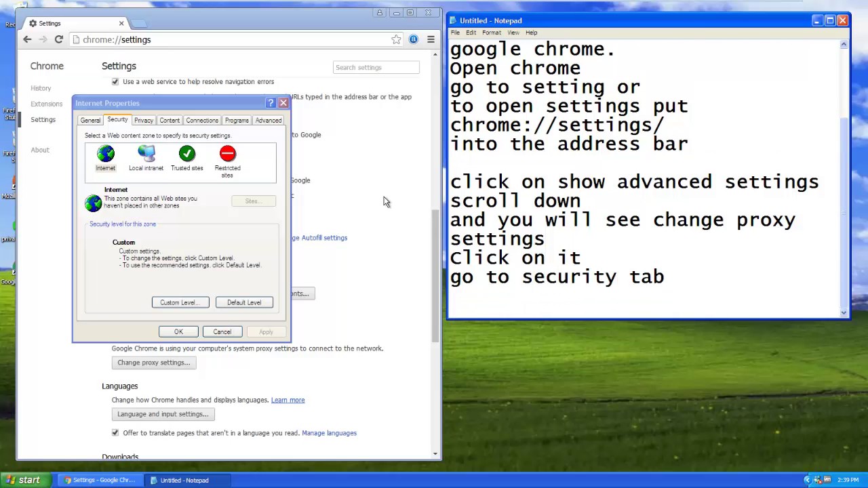Click the system tray clock
868x488 pixels.
[x=848, y=480]
